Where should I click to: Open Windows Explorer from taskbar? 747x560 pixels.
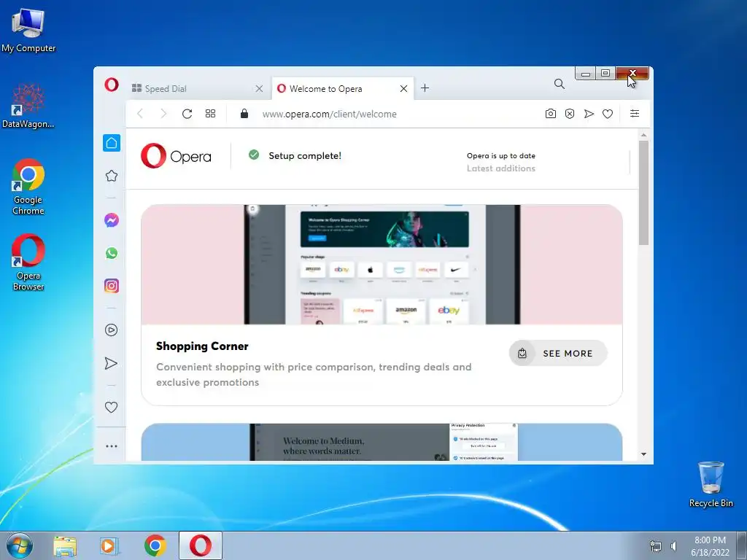65,545
